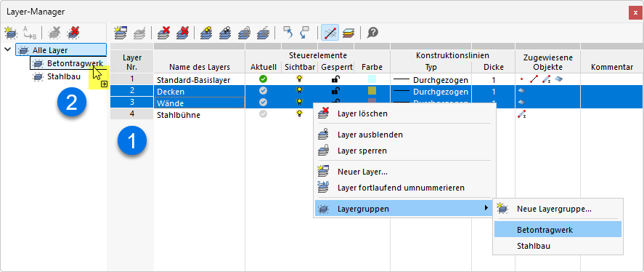
Task: Close the Layer-Manager window
Action: pyautogui.click(x=635, y=13)
